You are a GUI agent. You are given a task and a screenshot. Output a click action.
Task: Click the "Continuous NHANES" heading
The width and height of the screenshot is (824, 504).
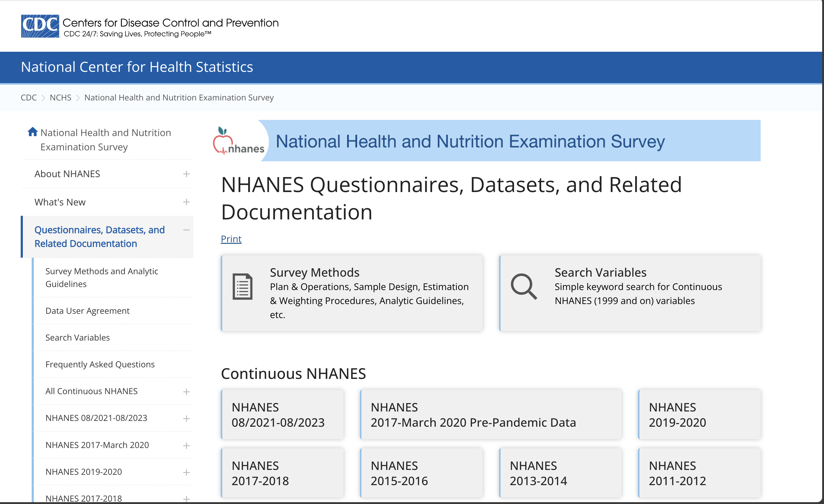293,373
